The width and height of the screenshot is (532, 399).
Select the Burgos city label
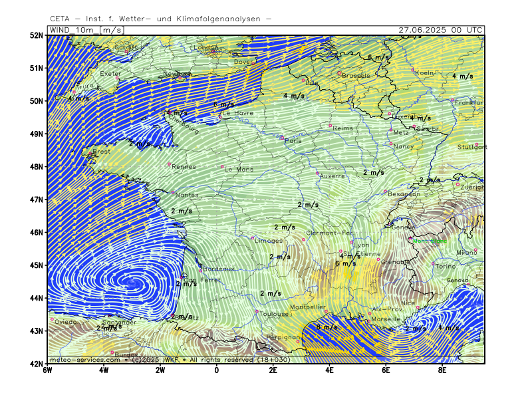tap(126, 354)
